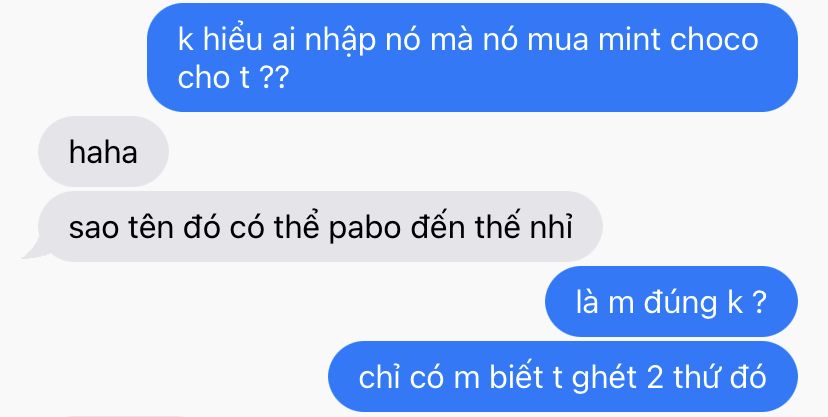Click the tail of the gray bubble
The height and width of the screenshot is (417, 828).
[x=35, y=251]
